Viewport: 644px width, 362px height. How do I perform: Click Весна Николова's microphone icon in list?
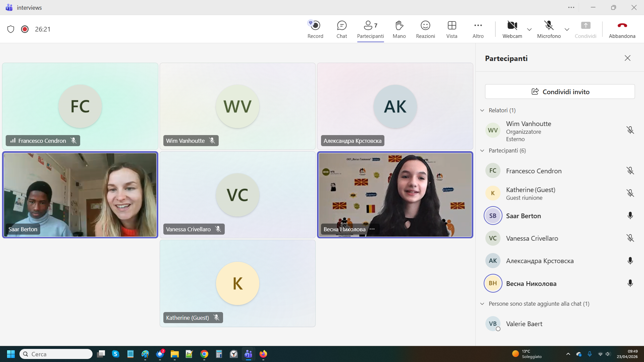[630, 283]
